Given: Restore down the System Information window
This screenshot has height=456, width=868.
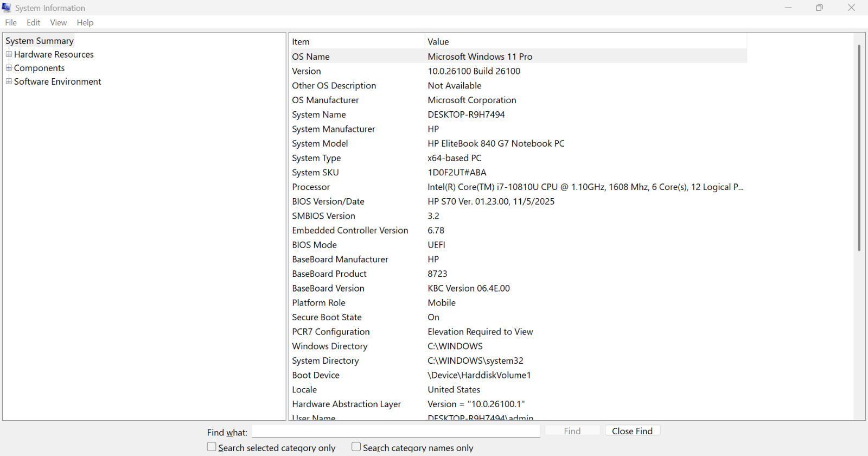Looking at the screenshot, I should [x=819, y=8].
